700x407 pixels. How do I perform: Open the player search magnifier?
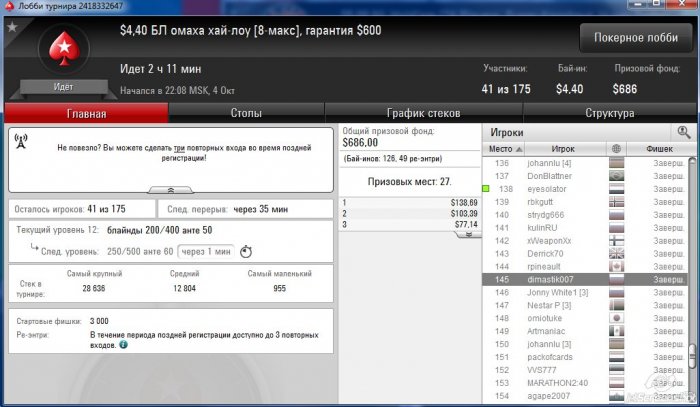(x=683, y=132)
